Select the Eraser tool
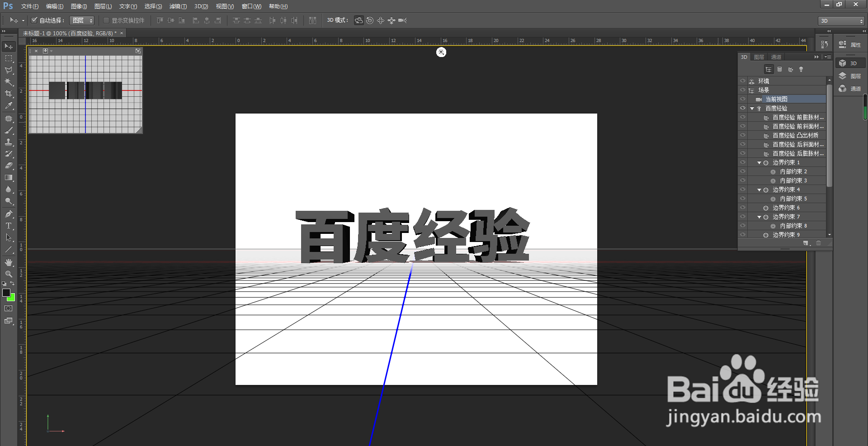 9,166
